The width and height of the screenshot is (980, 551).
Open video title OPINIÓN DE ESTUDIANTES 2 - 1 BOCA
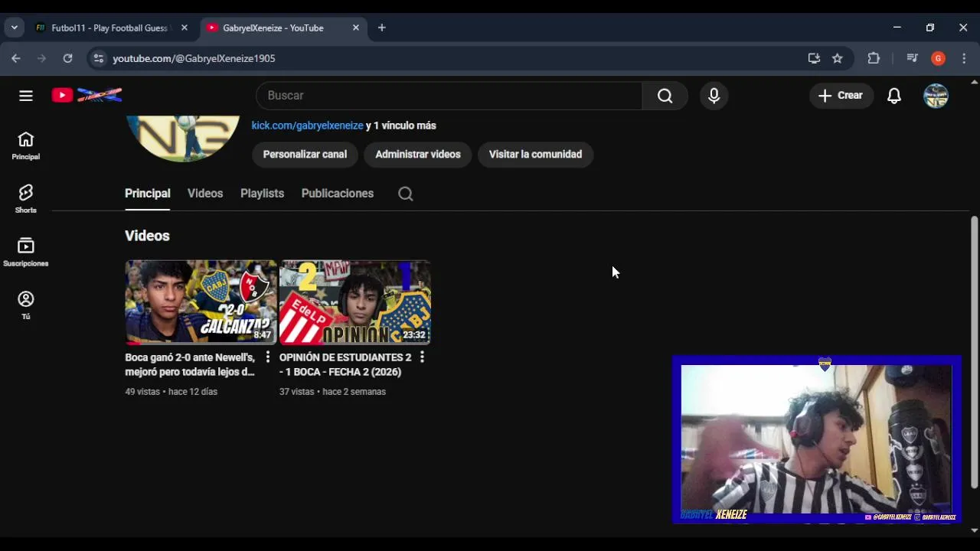[345, 364]
